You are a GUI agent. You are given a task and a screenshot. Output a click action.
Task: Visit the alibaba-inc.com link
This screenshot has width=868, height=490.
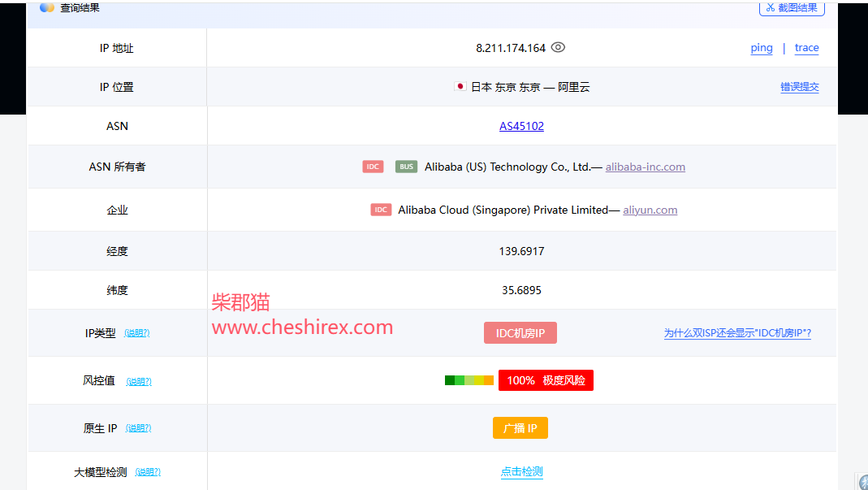point(646,167)
